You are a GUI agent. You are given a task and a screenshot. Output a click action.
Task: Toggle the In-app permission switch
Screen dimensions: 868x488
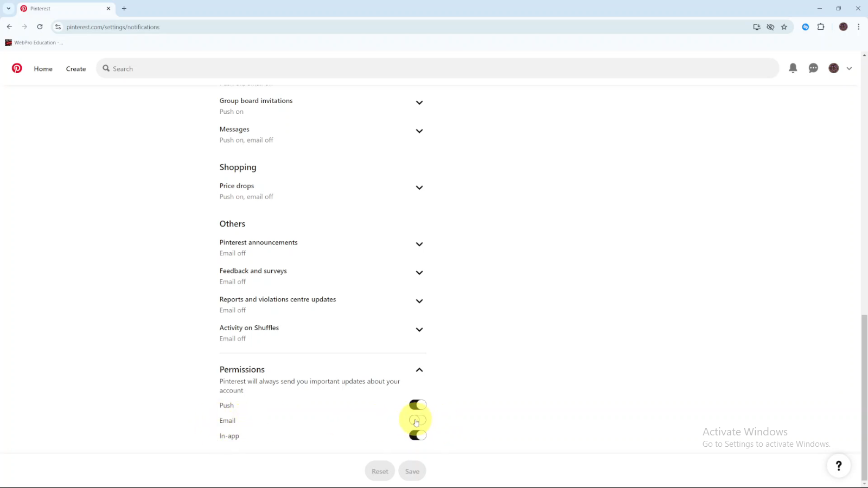click(x=417, y=435)
